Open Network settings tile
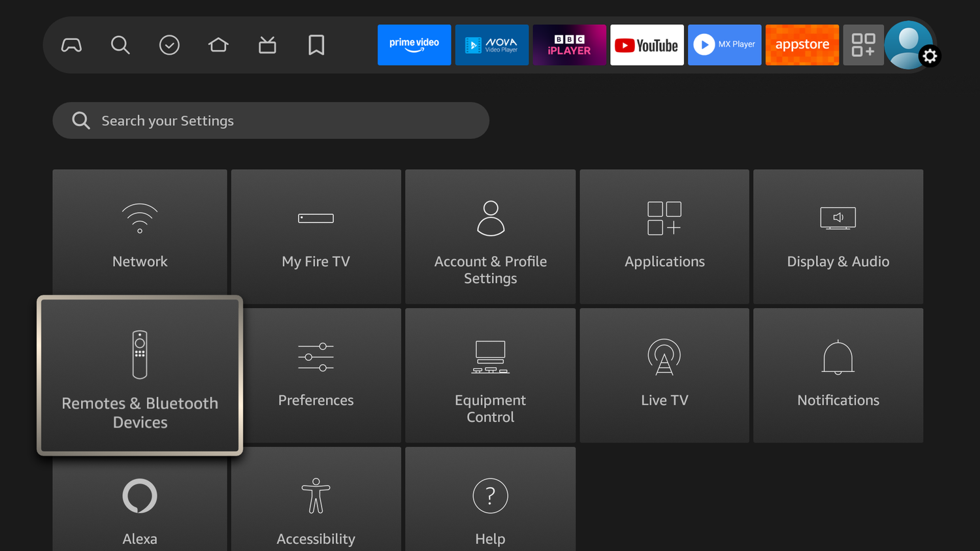The height and width of the screenshot is (551, 980). pos(140,233)
